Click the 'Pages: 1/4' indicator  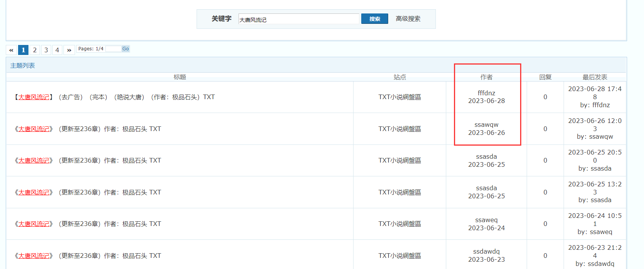[91, 49]
